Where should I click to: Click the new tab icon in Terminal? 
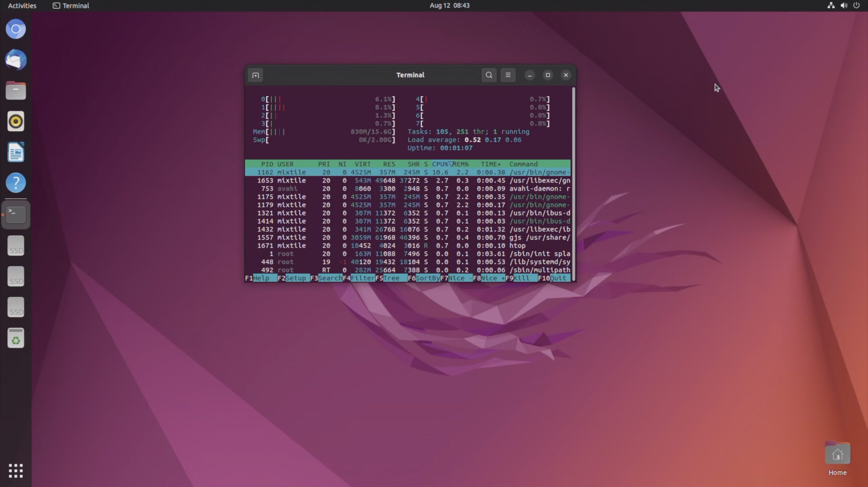[256, 75]
